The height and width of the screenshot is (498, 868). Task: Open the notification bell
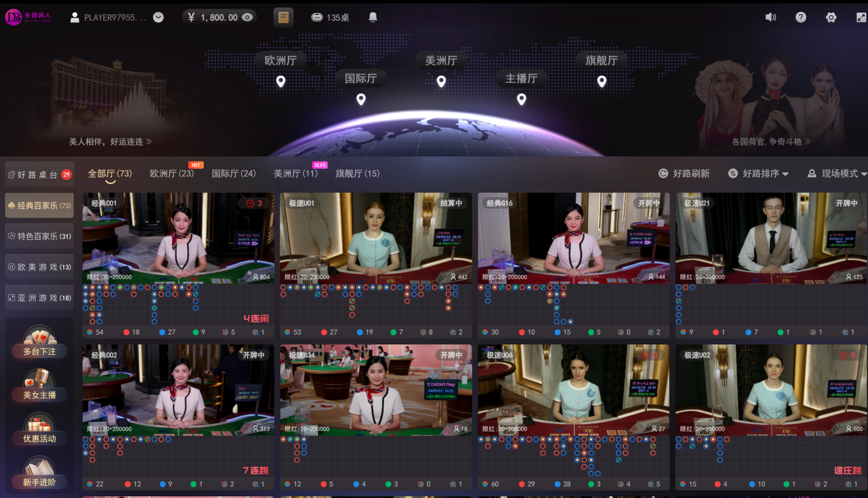[x=373, y=17]
